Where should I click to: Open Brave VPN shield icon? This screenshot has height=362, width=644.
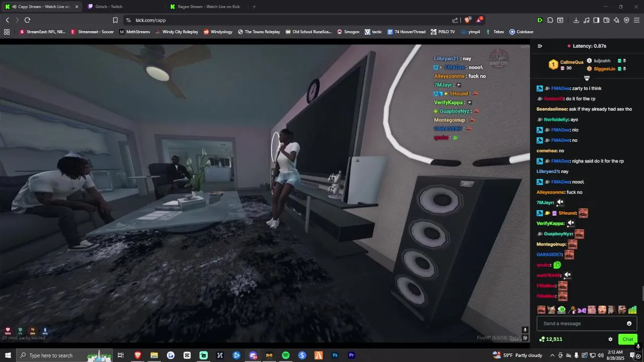[x=626, y=20]
